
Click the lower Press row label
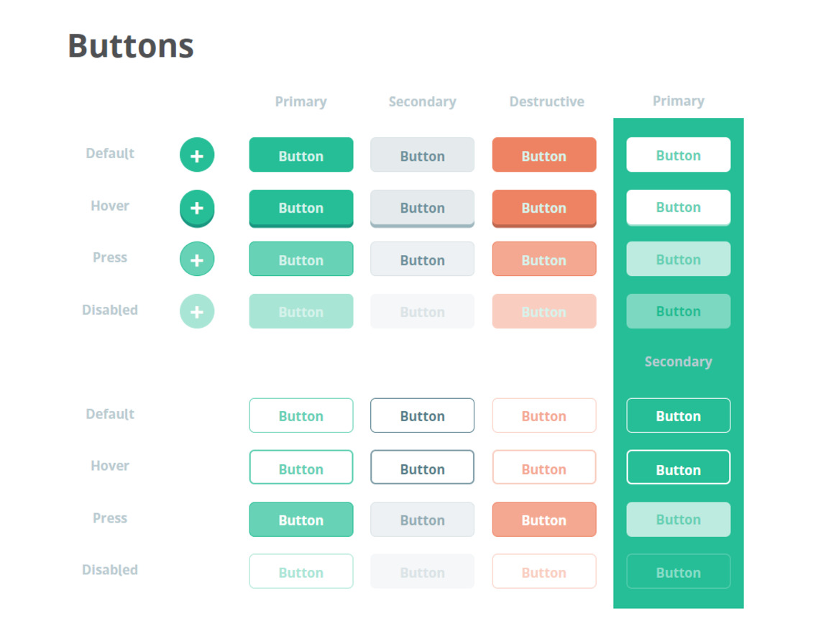(x=110, y=517)
